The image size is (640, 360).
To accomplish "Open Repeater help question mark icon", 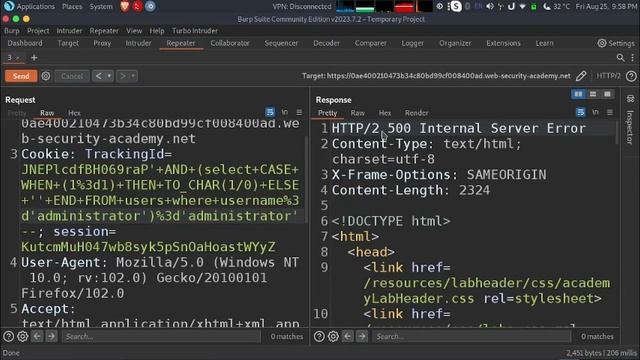I will (x=631, y=76).
